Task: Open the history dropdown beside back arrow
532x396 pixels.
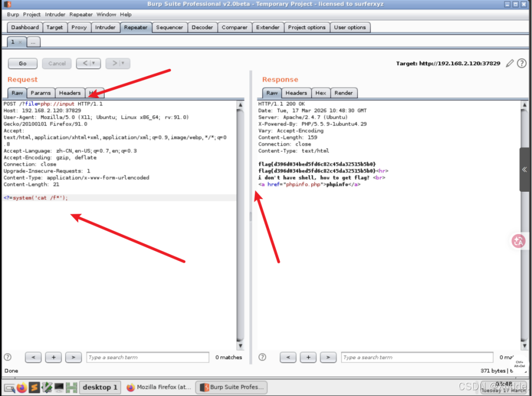Action: coord(94,63)
